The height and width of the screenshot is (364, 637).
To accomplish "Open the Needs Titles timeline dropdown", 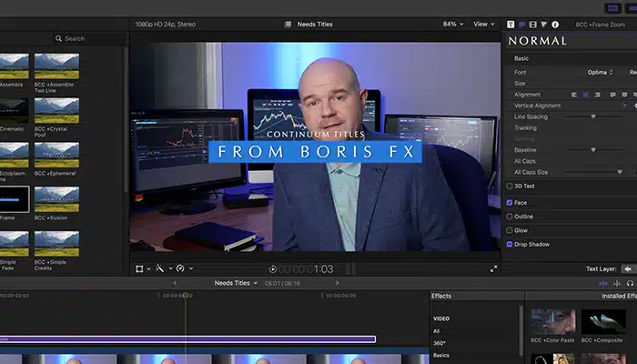I will 236,283.
